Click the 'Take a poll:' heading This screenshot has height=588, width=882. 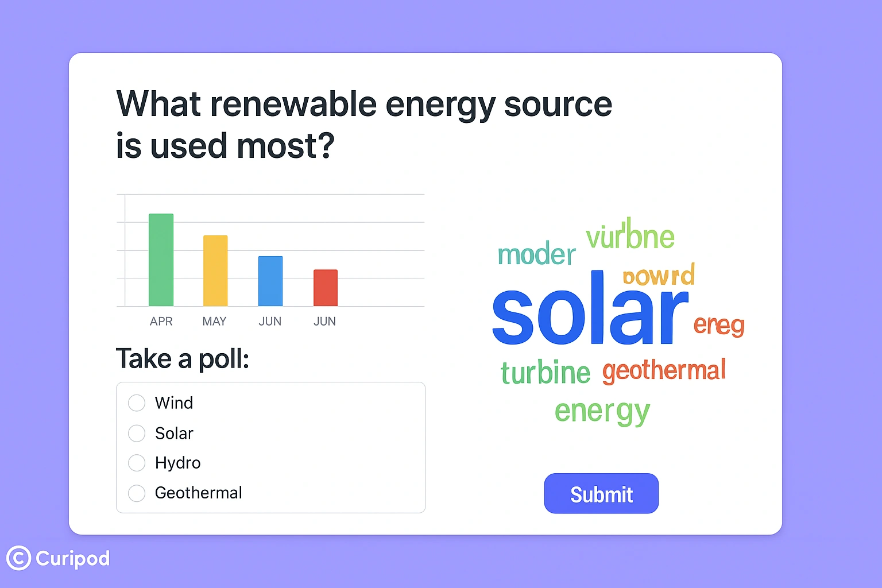click(x=183, y=359)
